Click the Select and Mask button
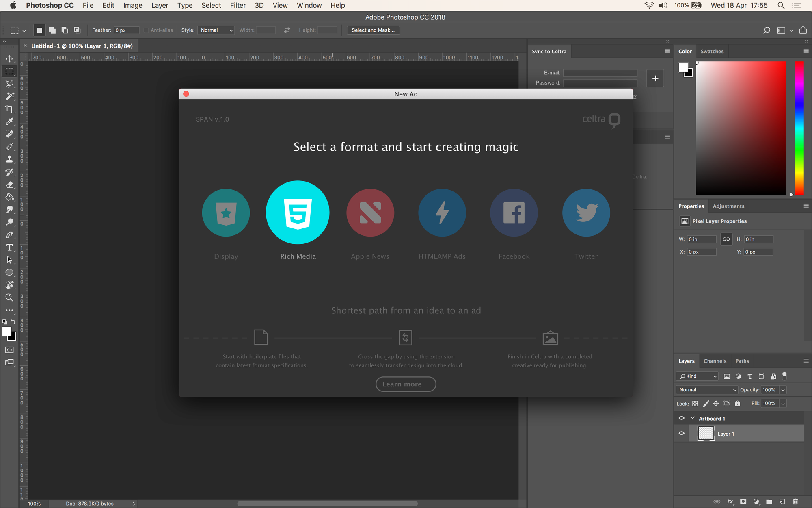 point(373,30)
